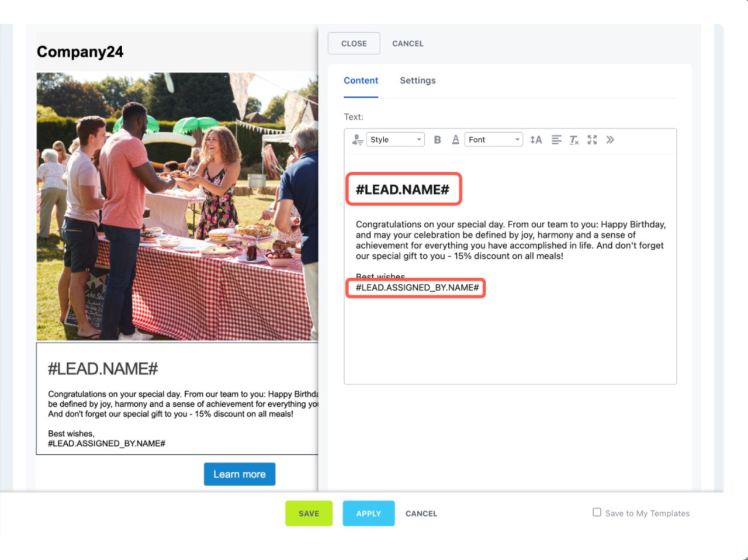This screenshot has width=748, height=560.
Task: Enable the Save to My Templates checkbox
Action: 597,512
